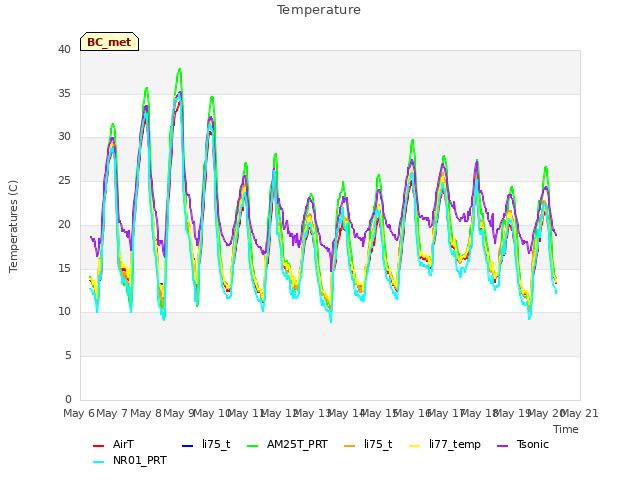Screen dimensions: 640x480
Task: Click the May 9 x-axis tick label
Action: click(x=179, y=413)
